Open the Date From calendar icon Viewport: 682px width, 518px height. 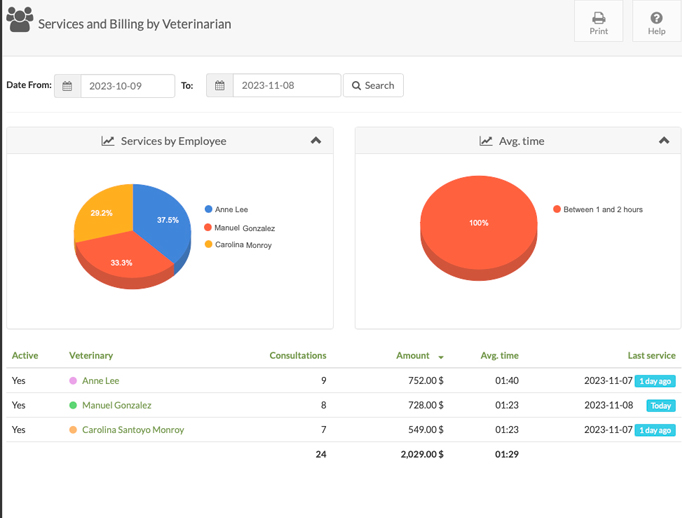[67, 86]
